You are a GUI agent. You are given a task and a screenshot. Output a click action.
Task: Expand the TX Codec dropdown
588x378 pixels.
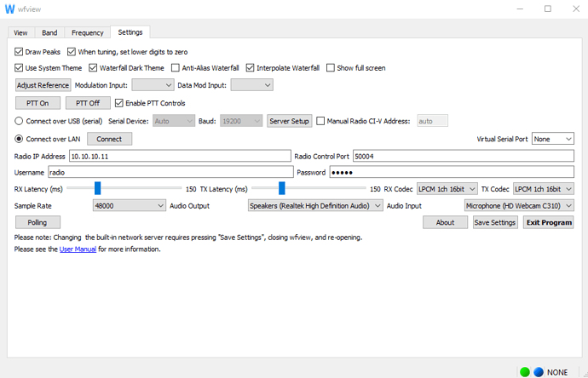544,189
